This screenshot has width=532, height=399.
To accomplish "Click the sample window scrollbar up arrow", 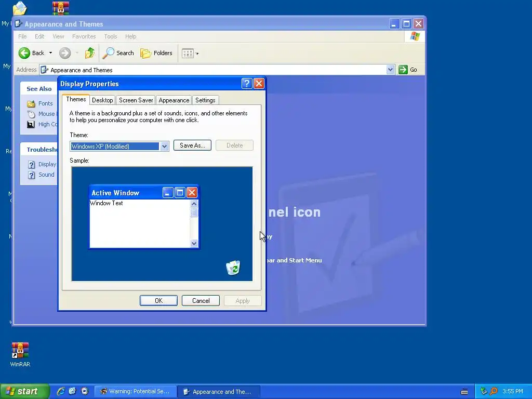I will pos(194,204).
